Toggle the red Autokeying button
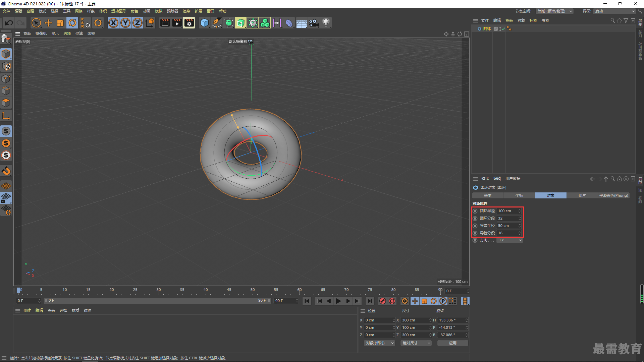Image resolution: width=644 pixels, height=362 pixels. pyautogui.click(x=392, y=301)
